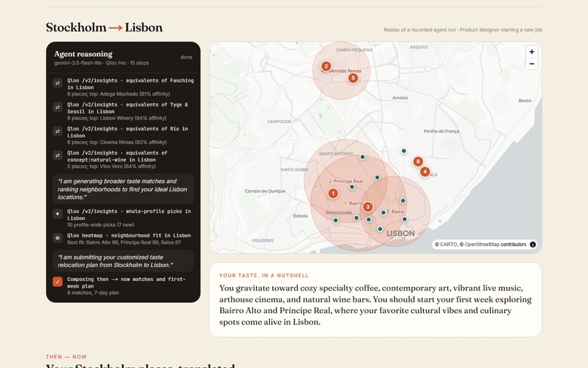The width and height of the screenshot is (588, 368).
Task: Click 'Best fit: Bairro Alto 96' result line
Action: (x=124, y=242)
